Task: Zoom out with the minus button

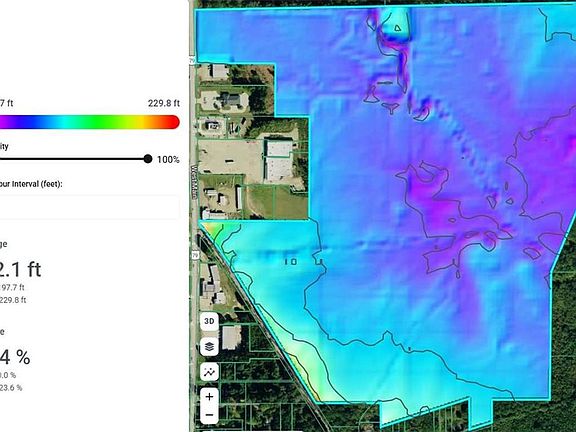Action: (x=209, y=415)
